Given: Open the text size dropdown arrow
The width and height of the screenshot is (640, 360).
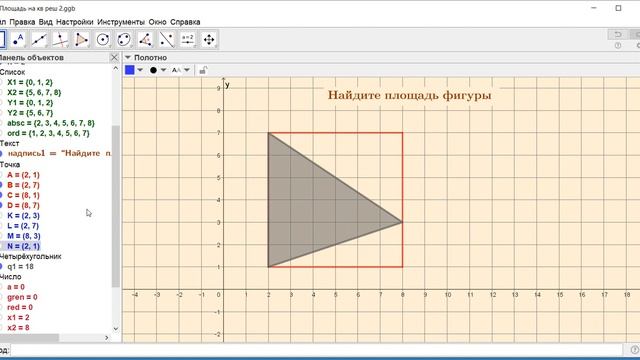Looking at the screenshot, I should 187,70.
